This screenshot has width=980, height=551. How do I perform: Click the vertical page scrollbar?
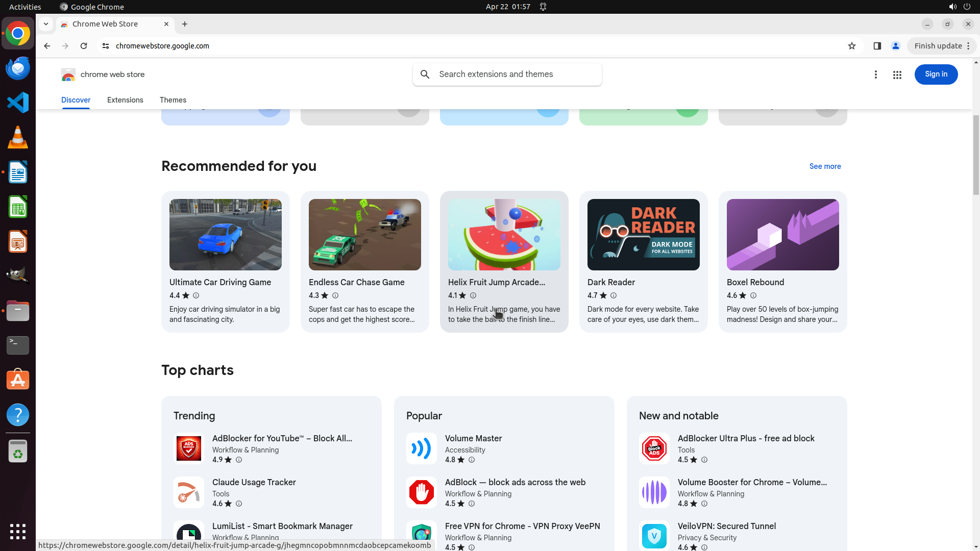coord(976,156)
